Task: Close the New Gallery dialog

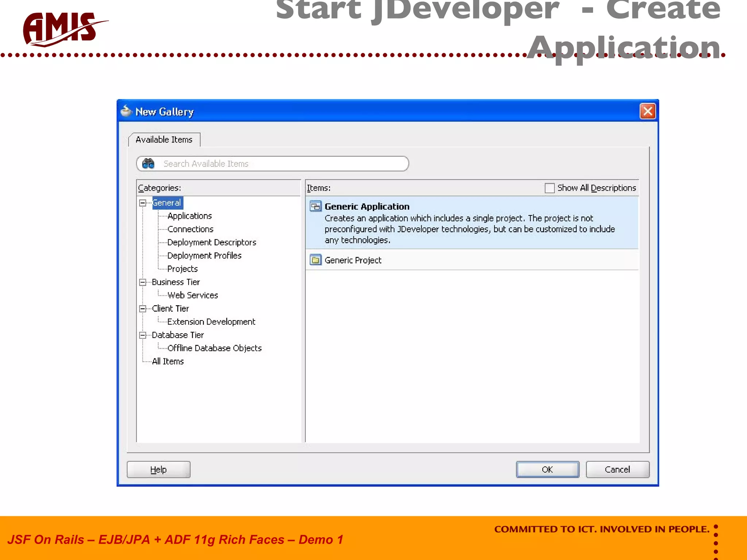Action: point(648,111)
